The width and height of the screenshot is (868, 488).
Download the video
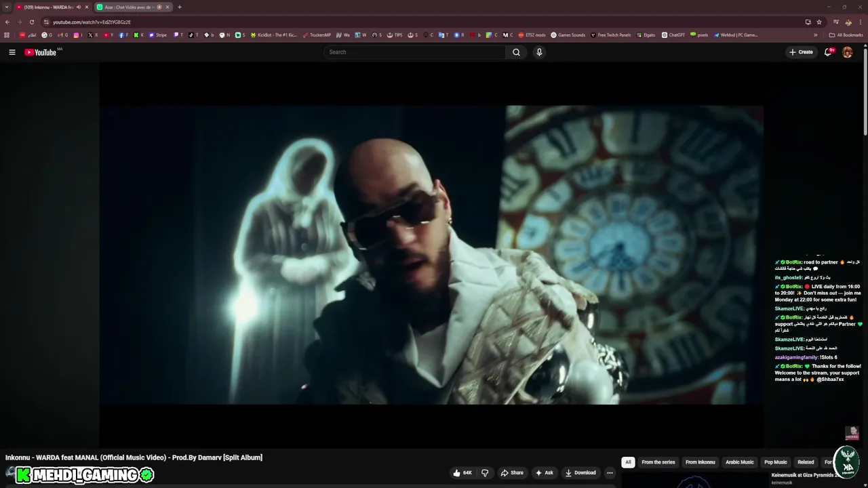[580, 472]
